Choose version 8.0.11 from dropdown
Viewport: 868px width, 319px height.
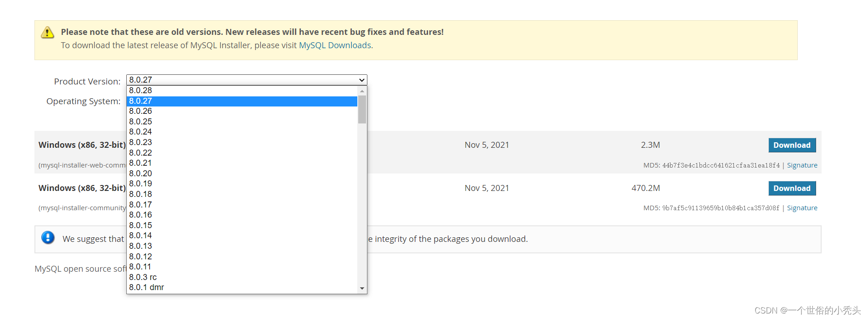tap(242, 267)
